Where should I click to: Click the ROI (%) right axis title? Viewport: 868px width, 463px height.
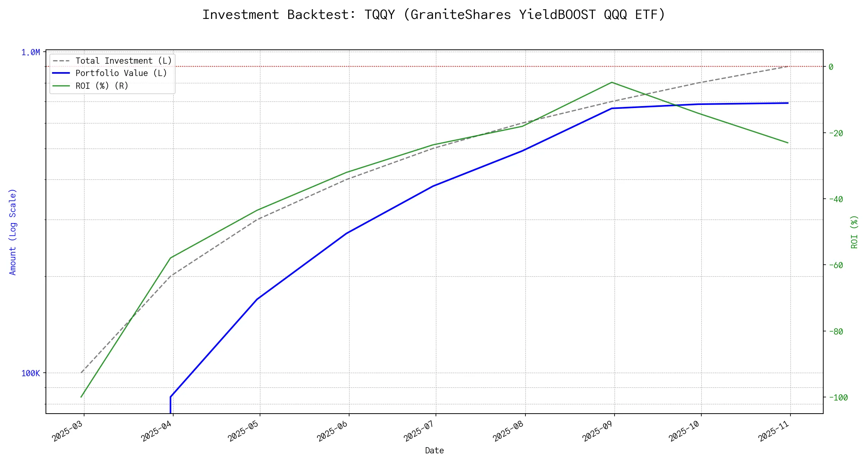[854, 231]
